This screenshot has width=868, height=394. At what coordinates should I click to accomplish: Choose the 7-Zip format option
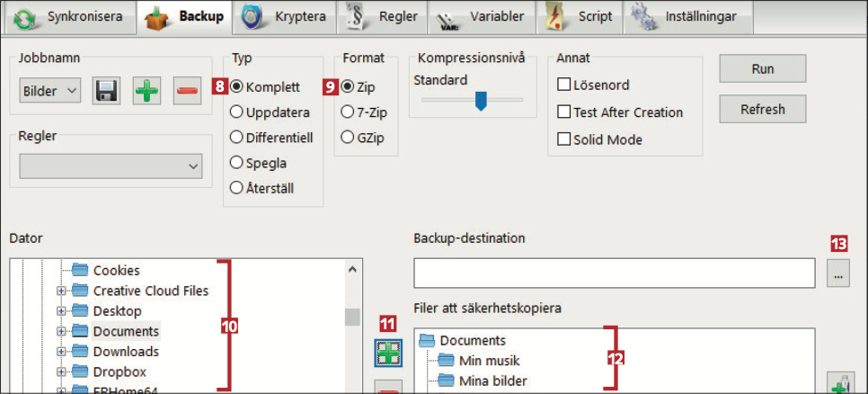[347, 112]
